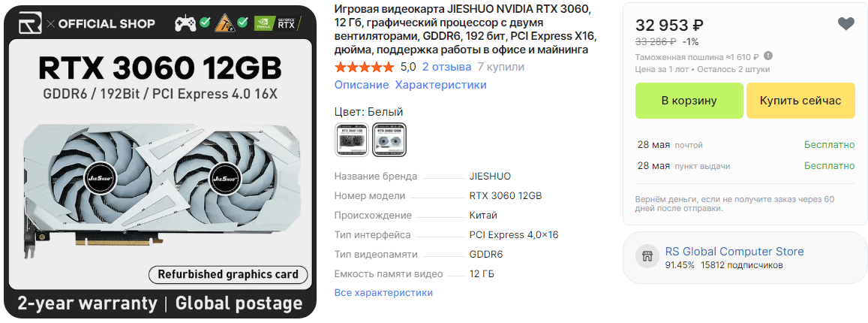This screenshot has height=323, width=868.
Task: Add product to favorites with heart icon
Action: pyautogui.click(x=845, y=24)
